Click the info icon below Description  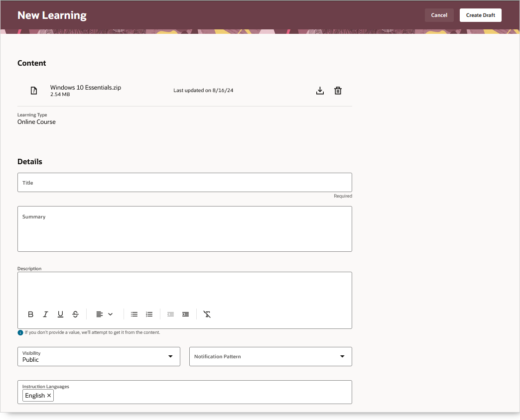(20, 332)
